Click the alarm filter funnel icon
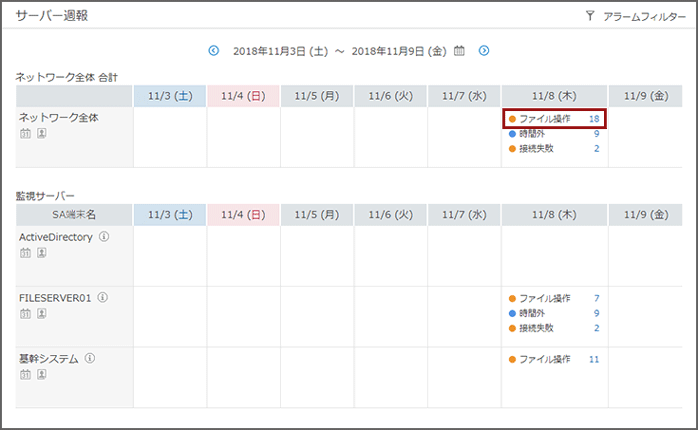 pyautogui.click(x=590, y=16)
